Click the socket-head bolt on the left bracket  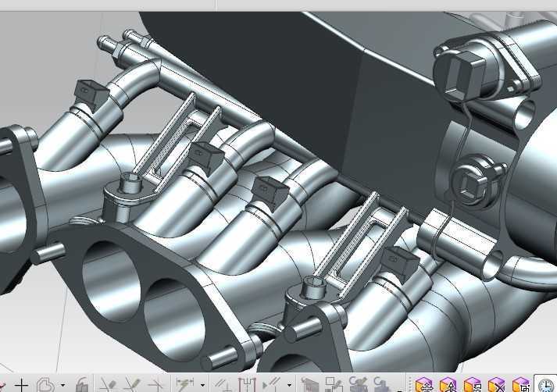coord(132,182)
